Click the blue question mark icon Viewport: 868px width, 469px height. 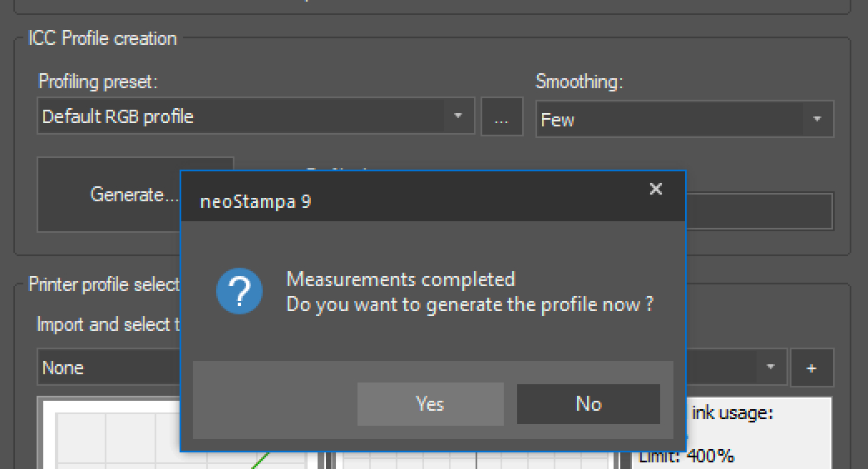tap(239, 291)
